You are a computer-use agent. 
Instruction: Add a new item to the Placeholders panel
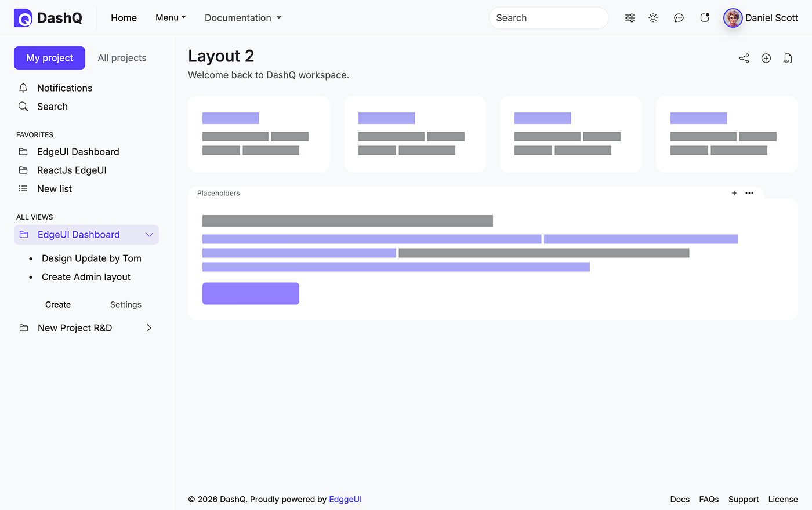point(734,193)
